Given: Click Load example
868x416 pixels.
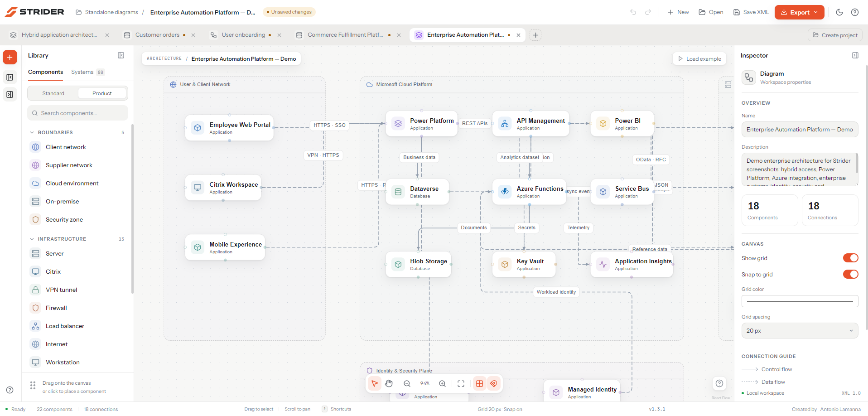Looking at the screenshot, I should 699,58.
